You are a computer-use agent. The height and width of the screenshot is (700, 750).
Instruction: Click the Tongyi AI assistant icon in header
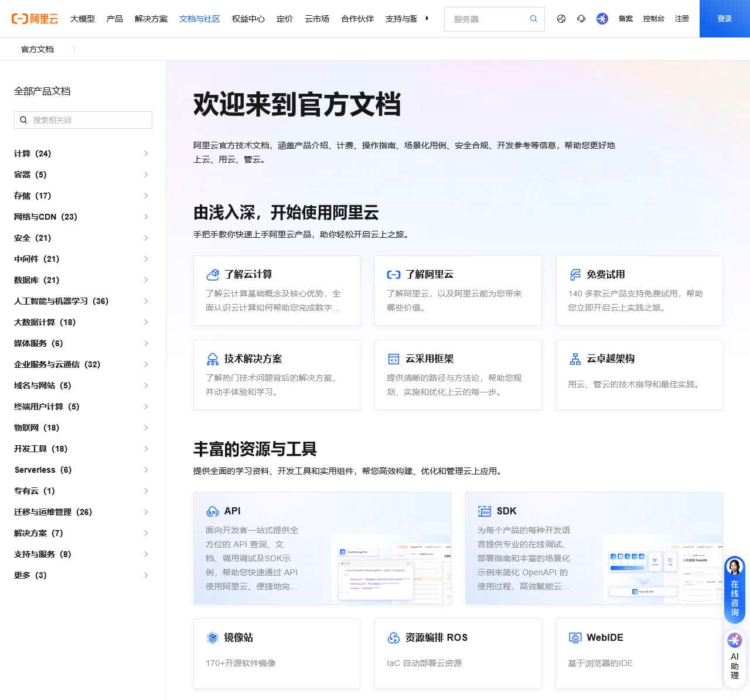(602, 18)
